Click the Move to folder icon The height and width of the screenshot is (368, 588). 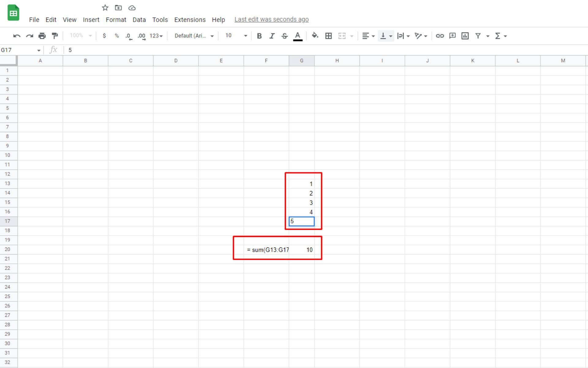click(x=118, y=8)
